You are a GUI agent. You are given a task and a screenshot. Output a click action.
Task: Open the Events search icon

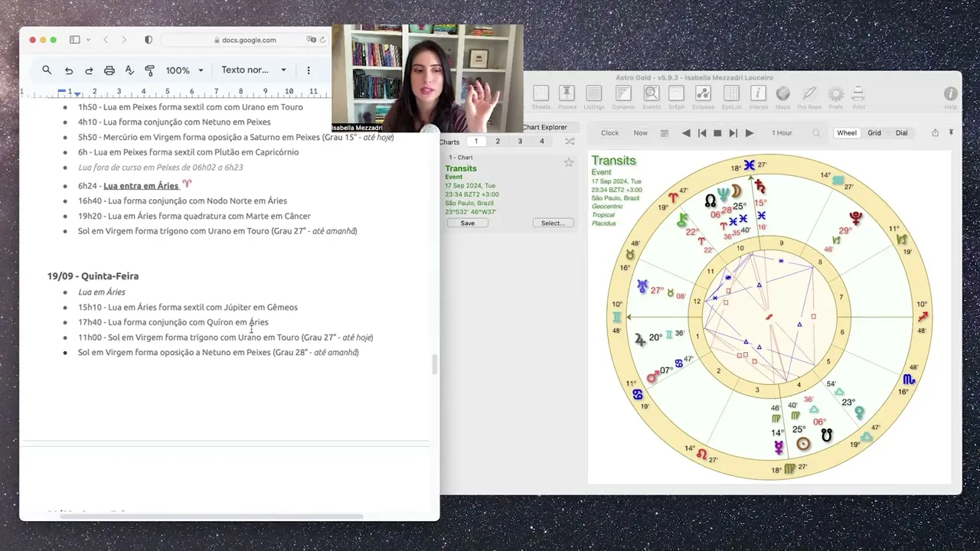pos(652,93)
